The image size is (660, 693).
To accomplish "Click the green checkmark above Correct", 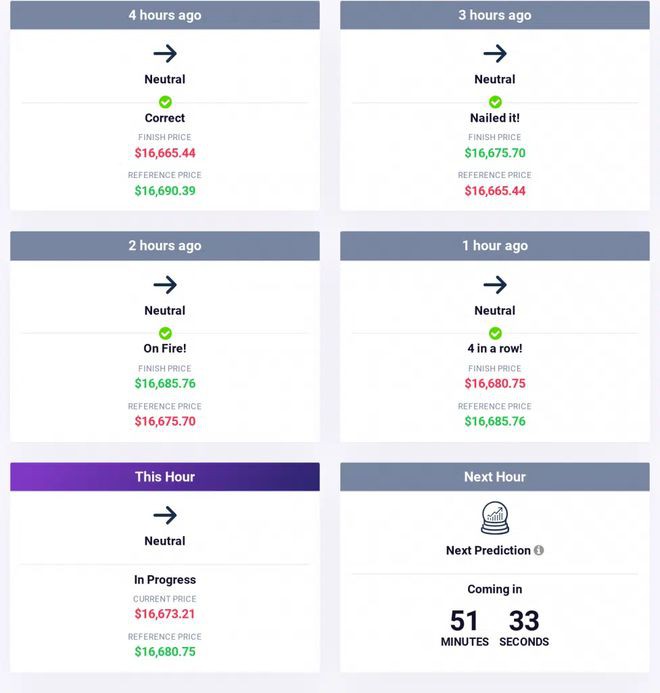I will coord(165,102).
